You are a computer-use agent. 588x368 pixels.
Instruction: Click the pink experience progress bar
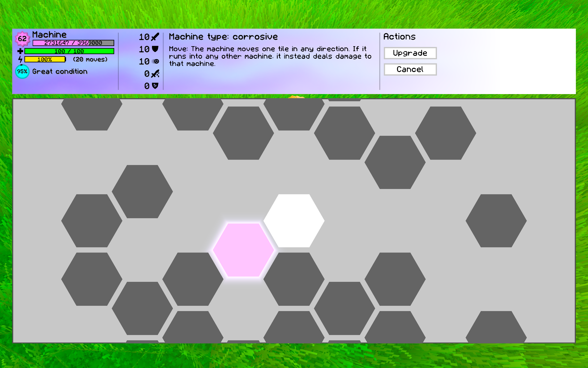(73, 43)
